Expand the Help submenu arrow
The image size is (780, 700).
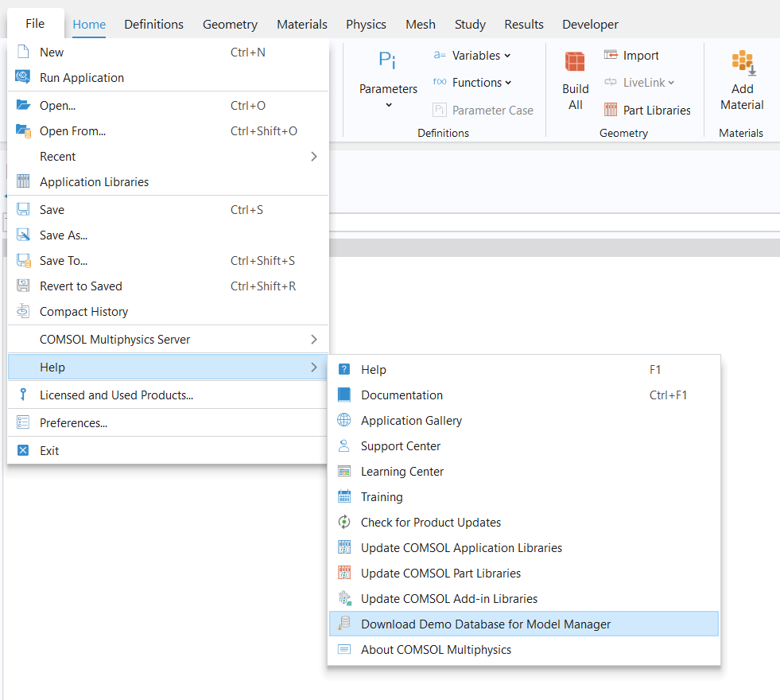[314, 367]
